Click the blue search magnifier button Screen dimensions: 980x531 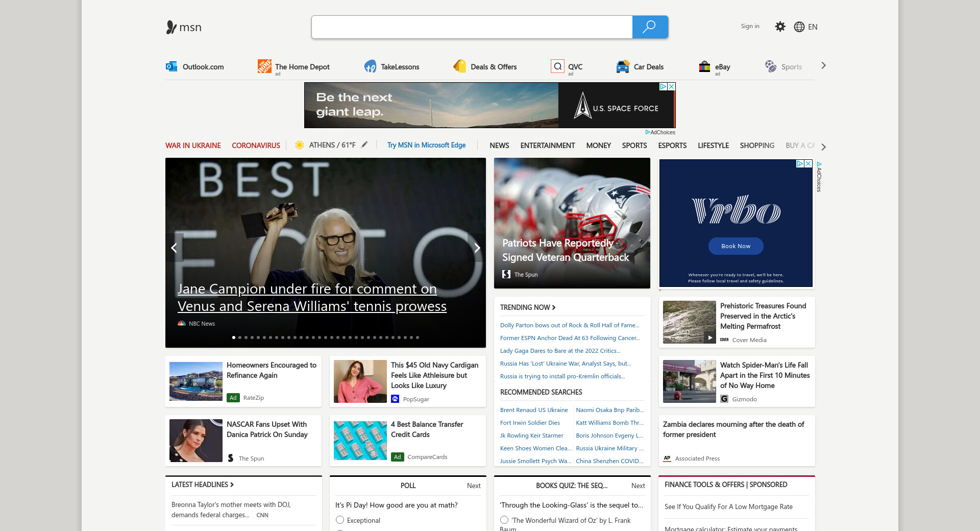pos(649,27)
